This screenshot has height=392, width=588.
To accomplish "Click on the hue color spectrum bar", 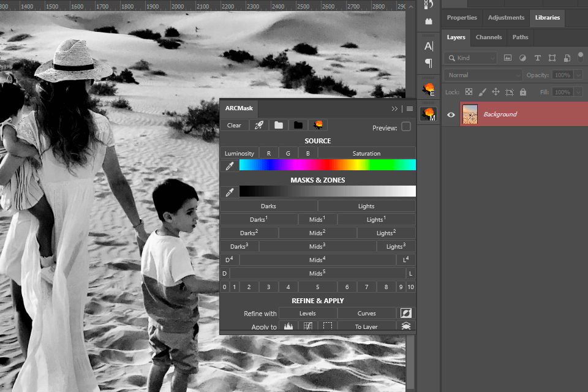I will [327, 165].
